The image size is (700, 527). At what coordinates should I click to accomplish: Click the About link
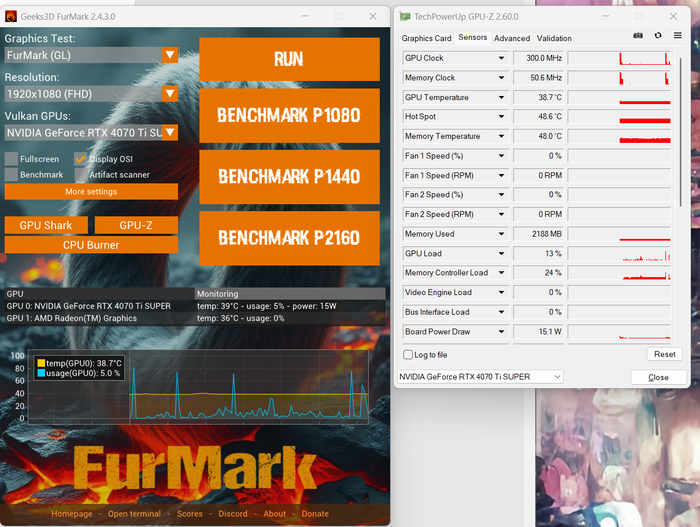(275, 514)
